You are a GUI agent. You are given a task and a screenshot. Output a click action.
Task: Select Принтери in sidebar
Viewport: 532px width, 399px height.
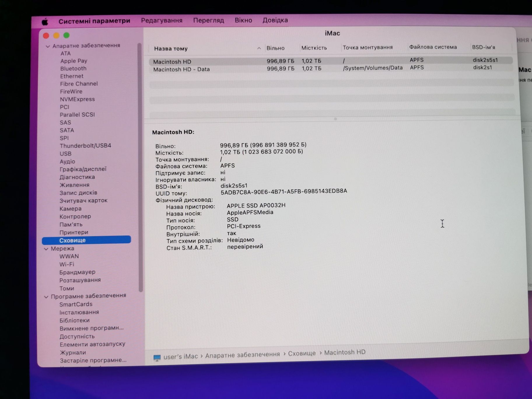coord(73,232)
